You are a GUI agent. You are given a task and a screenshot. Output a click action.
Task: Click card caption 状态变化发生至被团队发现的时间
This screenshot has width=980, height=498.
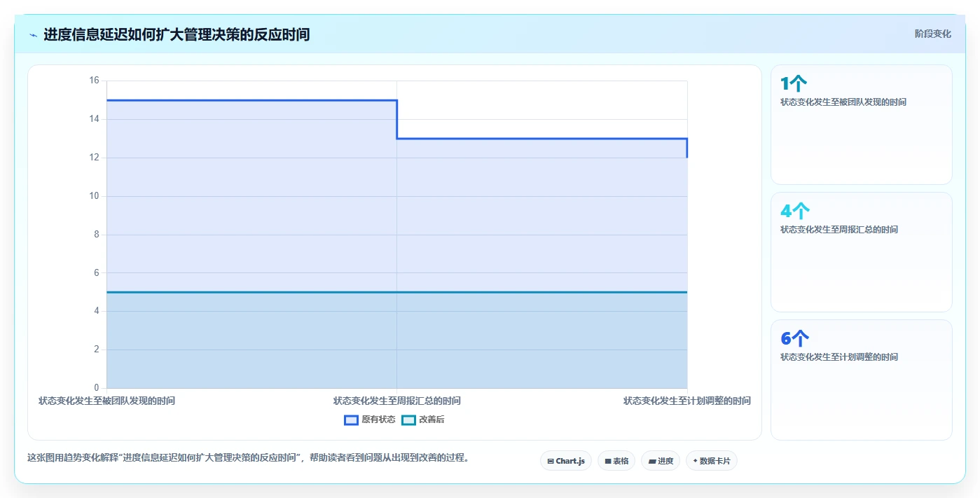tap(843, 102)
